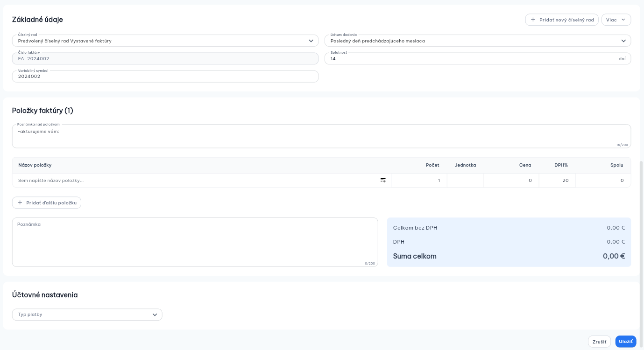This screenshot has width=644, height=350.
Task: Click the Jednotka unit field
Action: click(x=465, y=180)
